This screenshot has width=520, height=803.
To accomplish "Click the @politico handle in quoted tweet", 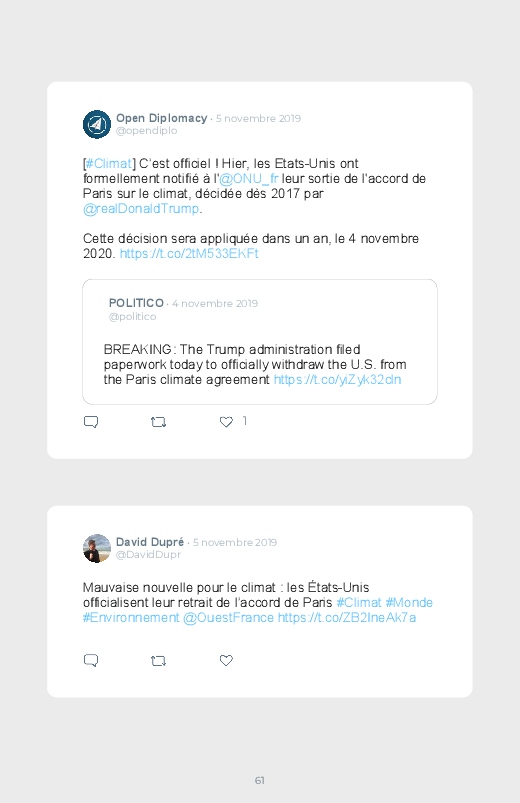I will pos(132,316).
